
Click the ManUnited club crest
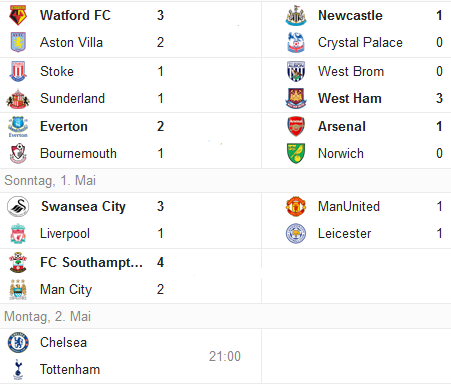[x=296, y=206]
